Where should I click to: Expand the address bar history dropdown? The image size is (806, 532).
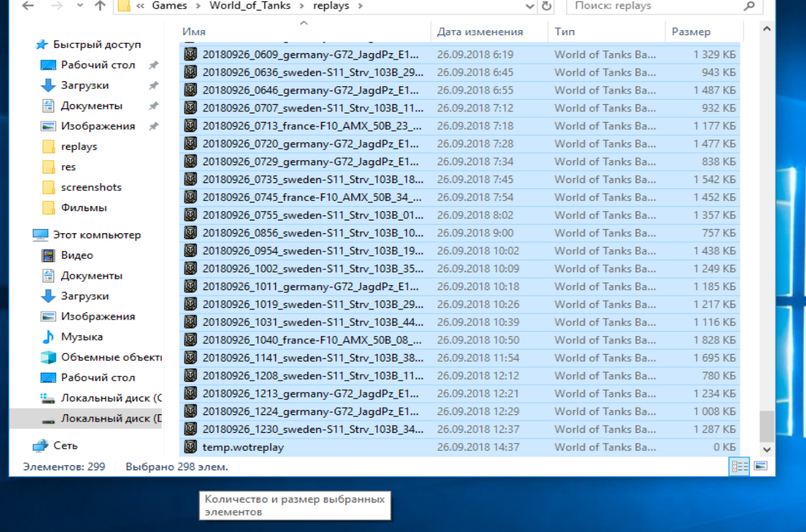[x=529, y=6]
